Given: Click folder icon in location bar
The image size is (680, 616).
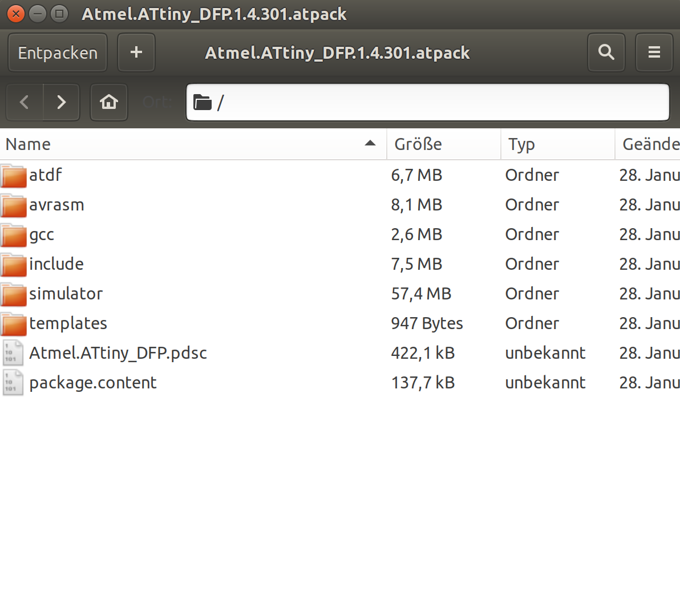Looking at the screenshot, I should pyautogui.click(x=203, y=103).
